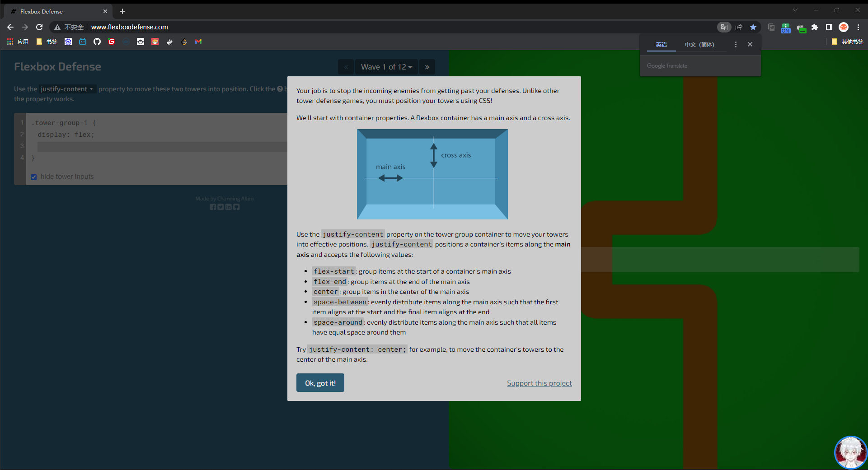
Task: Uncheck the hide tower inputs checkbox
Action: coord(34,177)
